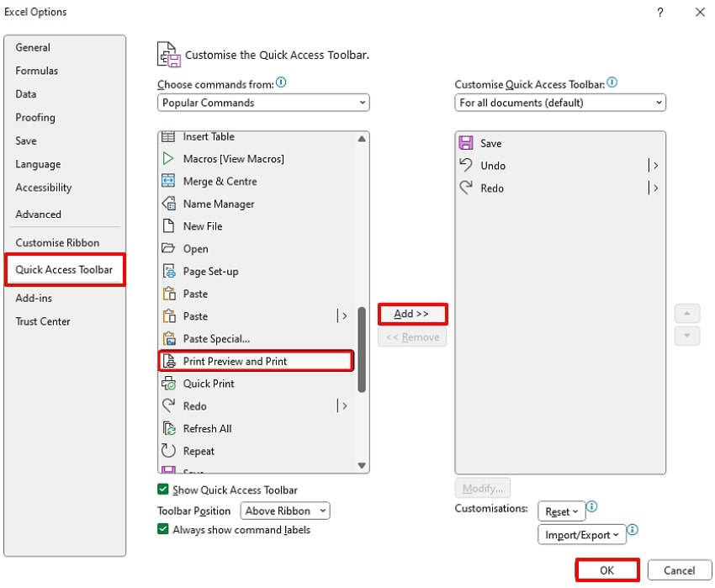This screenshot has width=715, height=588.
Task: Select the Name Manager command
Action: pyautogui.click(x=219, y=204)
